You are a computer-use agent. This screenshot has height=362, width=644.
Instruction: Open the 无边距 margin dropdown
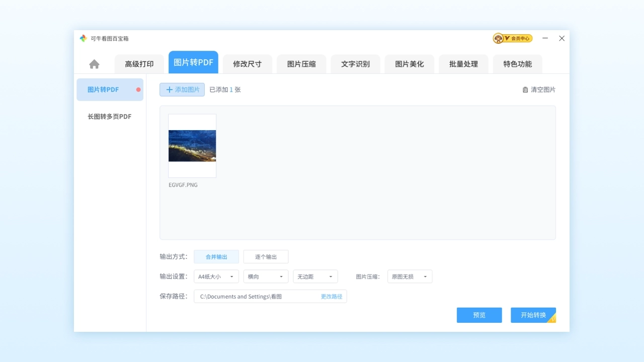coord(315,276)
